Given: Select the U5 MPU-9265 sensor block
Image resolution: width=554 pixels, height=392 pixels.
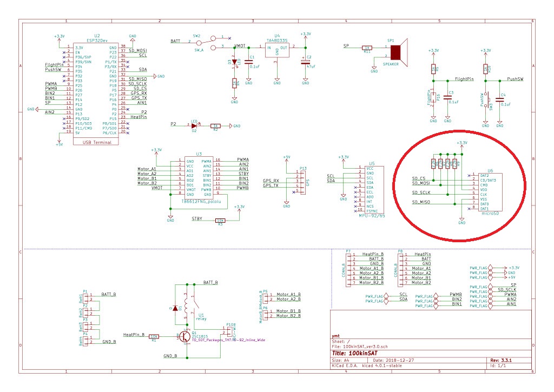Looking at the screenshot, I should 372,189.
